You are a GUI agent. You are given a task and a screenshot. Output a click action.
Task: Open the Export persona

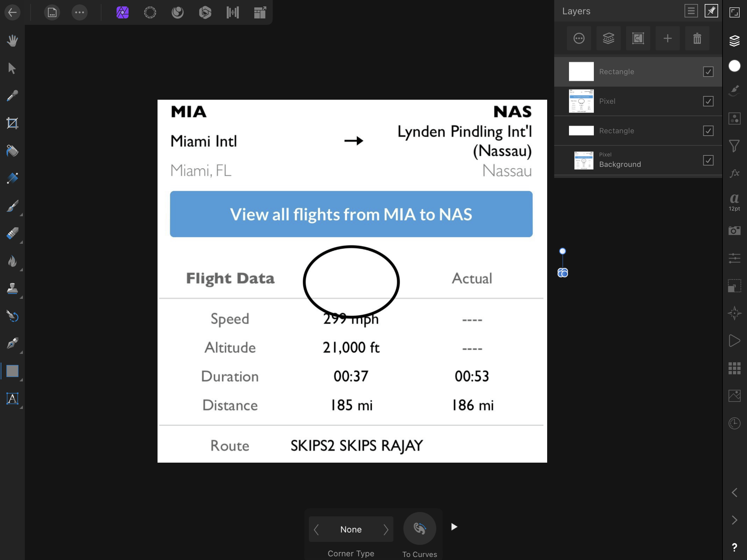[x=260, y=12]
